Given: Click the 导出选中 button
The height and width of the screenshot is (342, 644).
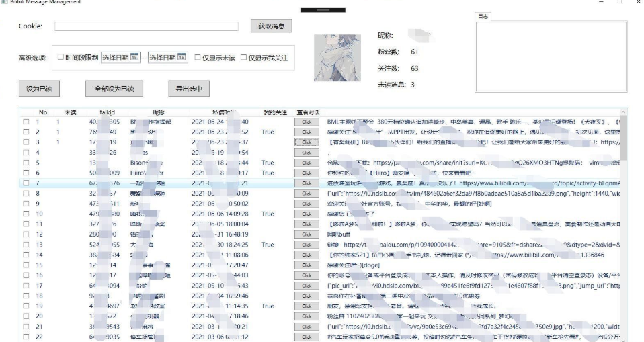Looking at the screenshot, I should pyautogui.click(x=189, y=89).
